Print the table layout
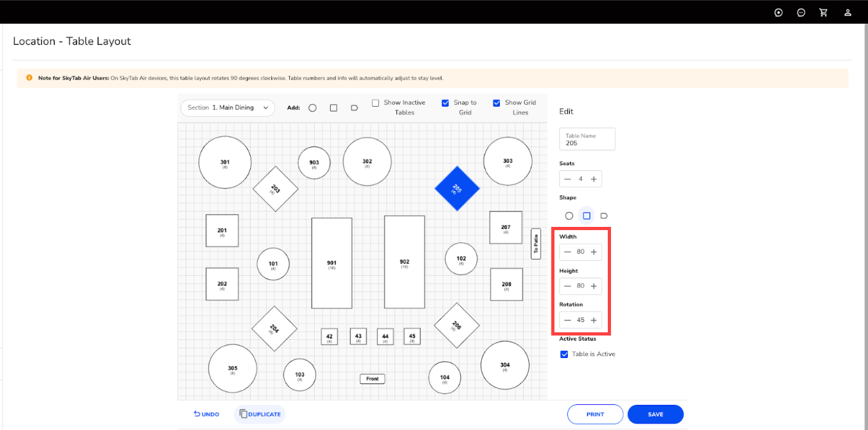The height and width of the screenshot is (430, 868). click(595, 415)
